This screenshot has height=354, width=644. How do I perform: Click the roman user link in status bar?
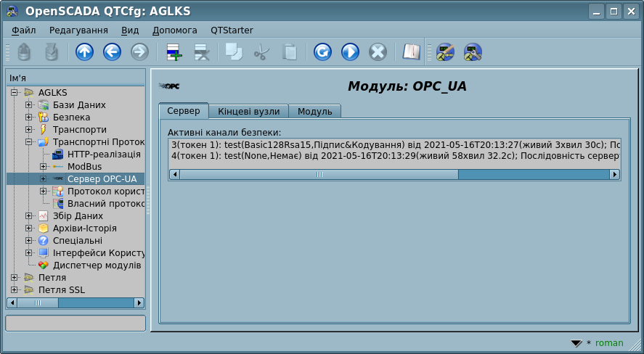point(608,343)
